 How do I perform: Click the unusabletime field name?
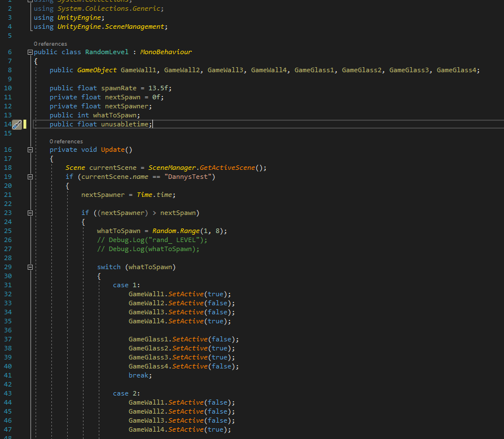124,124
